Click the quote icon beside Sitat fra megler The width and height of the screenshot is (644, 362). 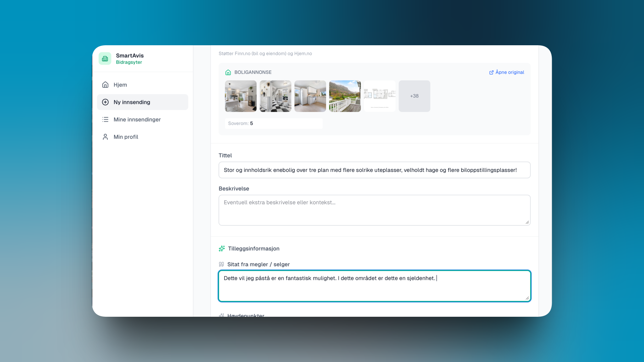point(221,264)
